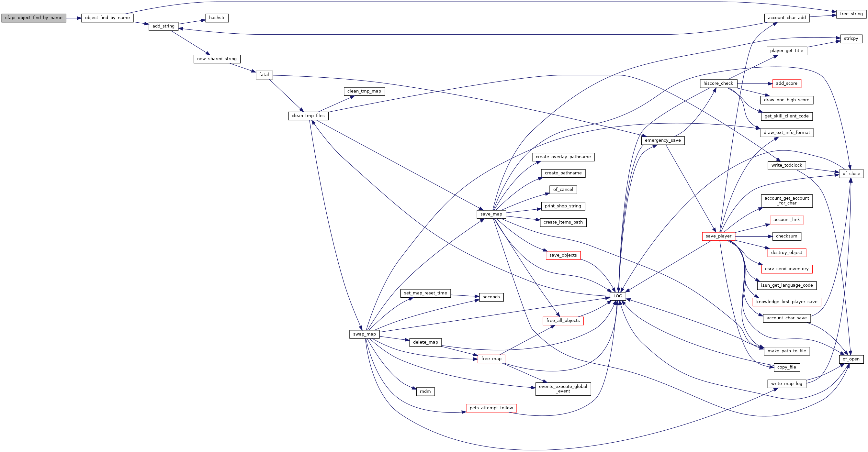
Task: Open the make_path_to_file node
Action: coord(787,351)
